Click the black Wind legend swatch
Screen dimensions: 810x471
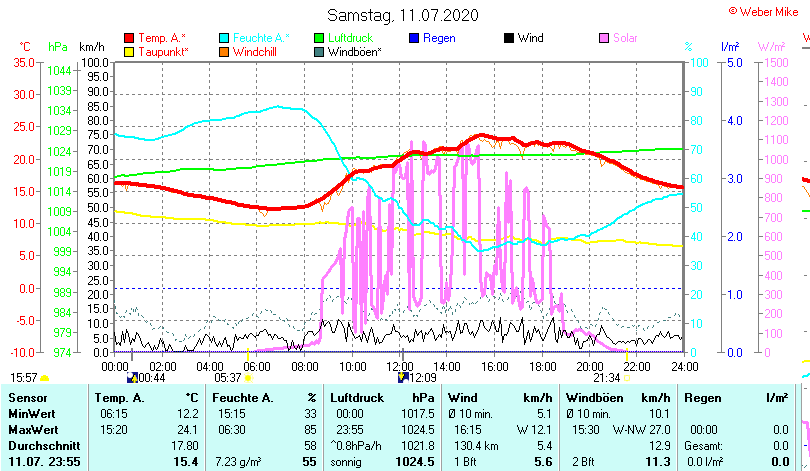coord(509,38)
